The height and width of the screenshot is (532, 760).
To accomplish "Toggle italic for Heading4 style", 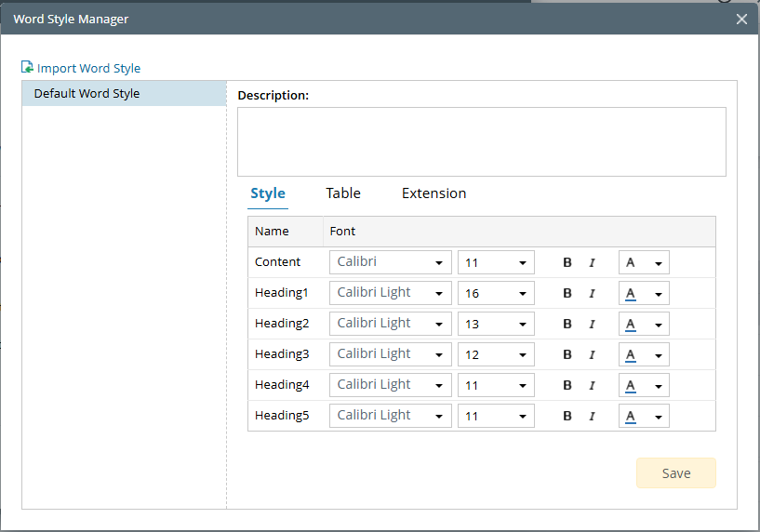I will click(x=592, y=385).
